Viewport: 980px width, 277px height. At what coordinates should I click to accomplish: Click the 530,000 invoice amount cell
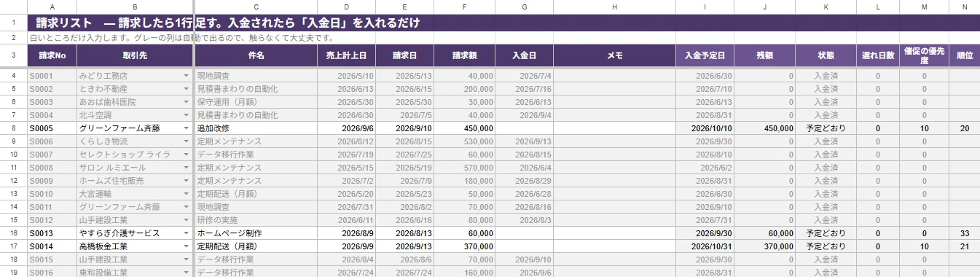(x=464, y=141)
